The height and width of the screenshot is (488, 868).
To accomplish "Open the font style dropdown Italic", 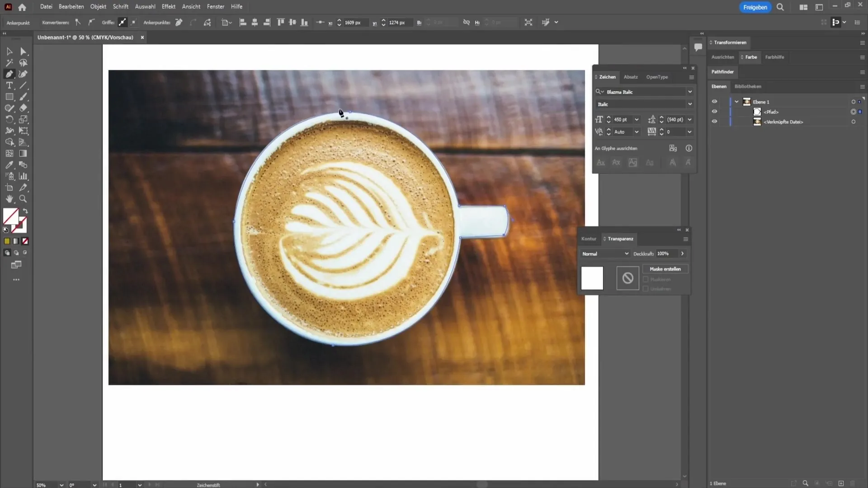I will coord(690,104).
